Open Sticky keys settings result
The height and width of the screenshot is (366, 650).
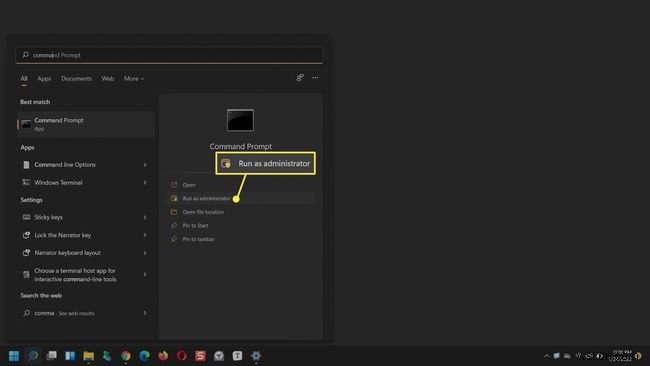click(86, 217)
